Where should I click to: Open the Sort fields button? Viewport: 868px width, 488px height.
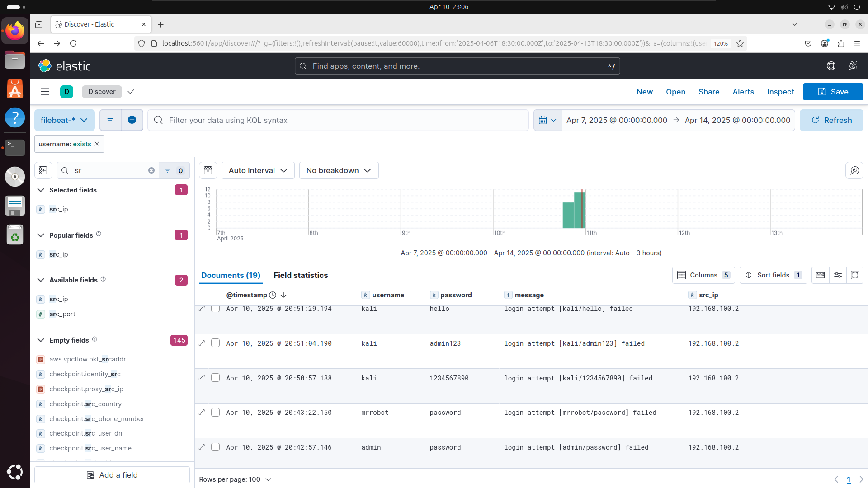pyautogui.click(x=773, y=275)
